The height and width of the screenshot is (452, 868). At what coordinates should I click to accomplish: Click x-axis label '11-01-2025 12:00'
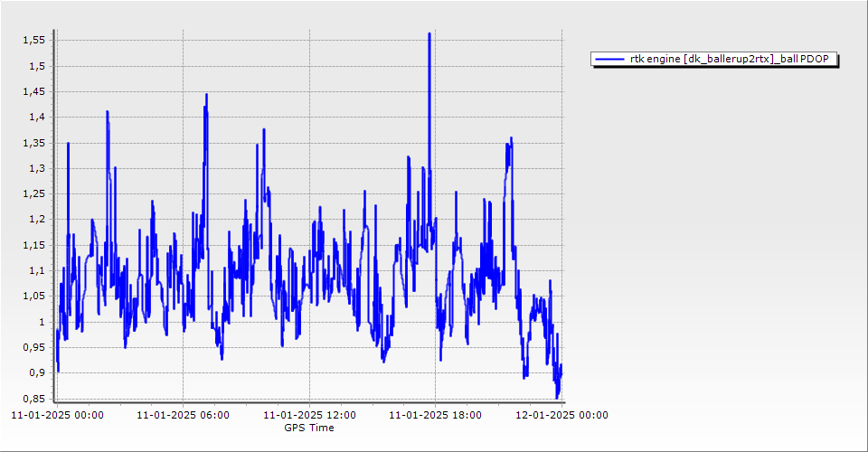click(309, 415)
